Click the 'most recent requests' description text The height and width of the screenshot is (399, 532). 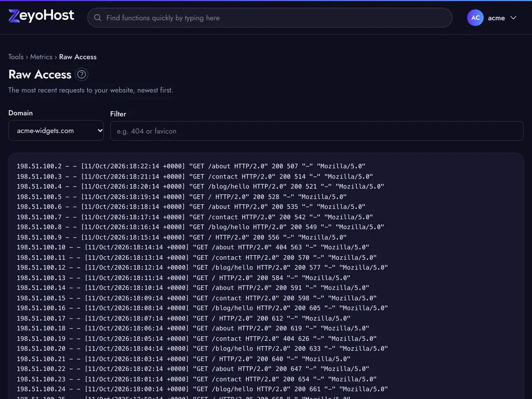(x=90, y=90)
